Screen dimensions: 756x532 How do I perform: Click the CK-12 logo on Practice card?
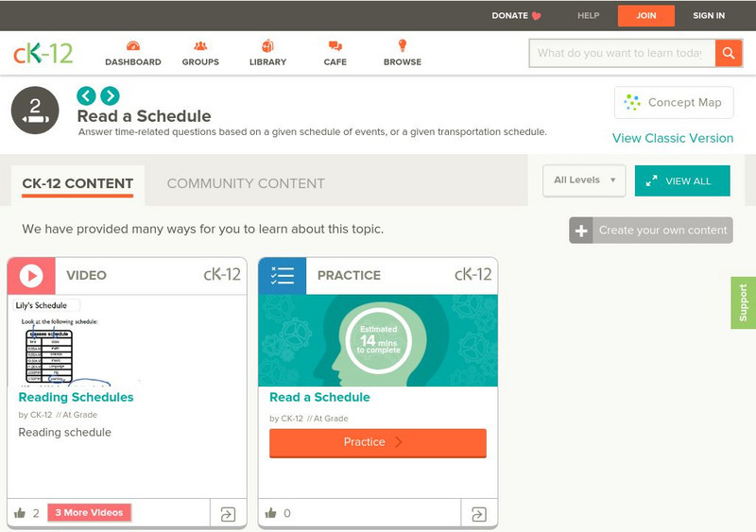point(473,274)
